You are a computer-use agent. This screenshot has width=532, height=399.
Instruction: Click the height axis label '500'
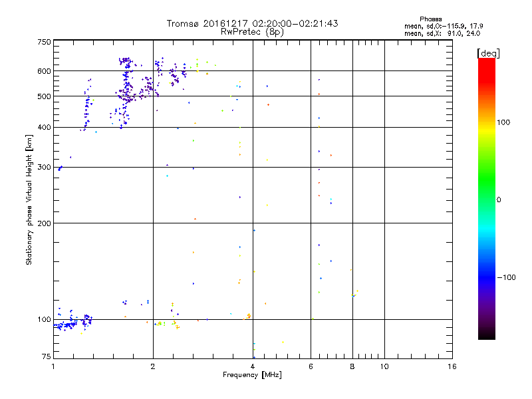[x=44, y=96]
